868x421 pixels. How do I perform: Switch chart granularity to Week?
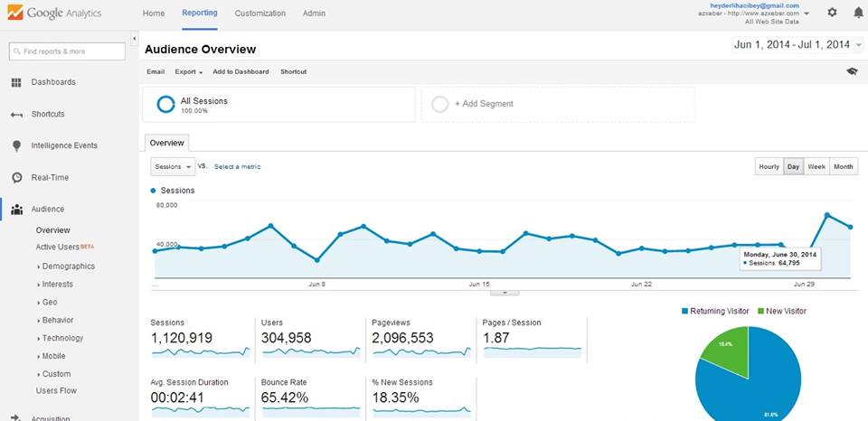tap(816, 166)
